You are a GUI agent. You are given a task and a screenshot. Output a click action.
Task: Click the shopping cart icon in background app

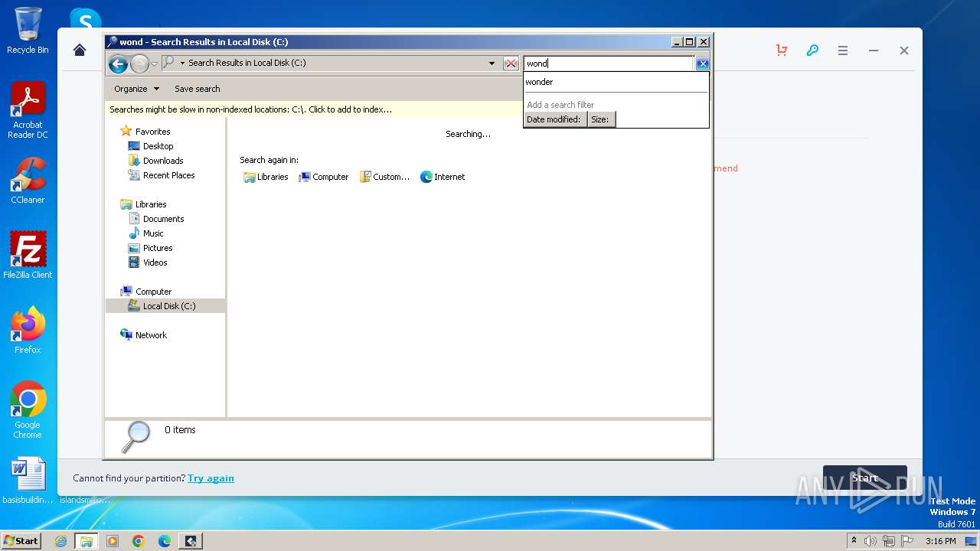click(x=782, y=51)
